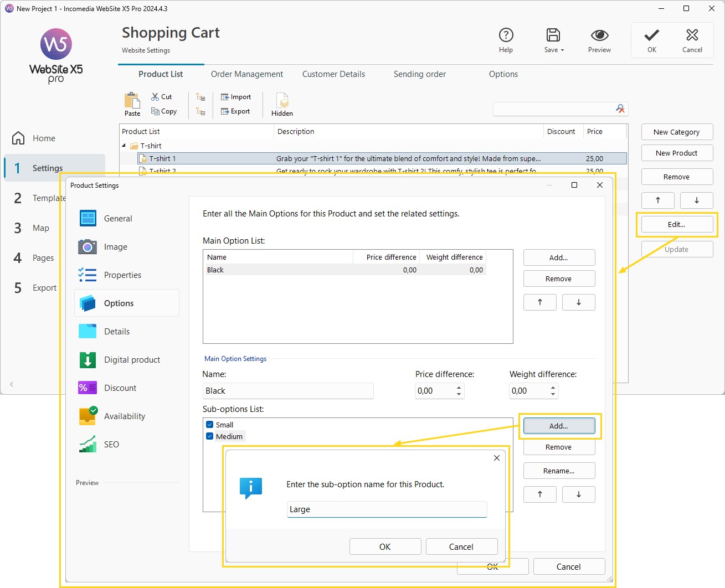The width and height of the screenshot is (725, 588).
Task: Go to step 4 Pages
Action: tap(33, 258)
